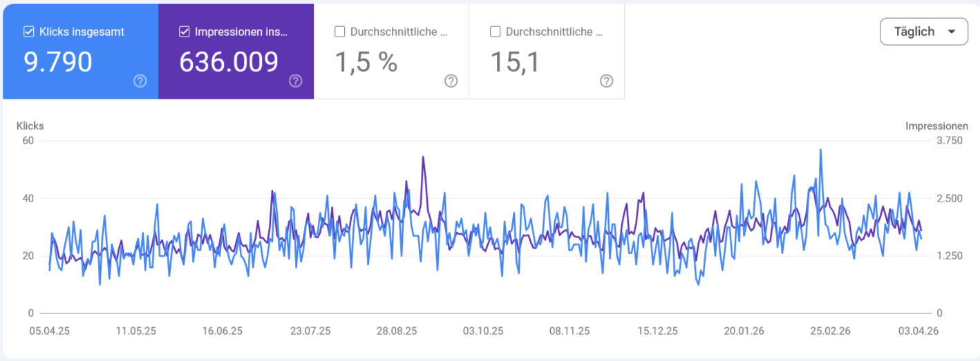
Task: Click the Impressionen axis title on the right
Action: click(936, 126)
